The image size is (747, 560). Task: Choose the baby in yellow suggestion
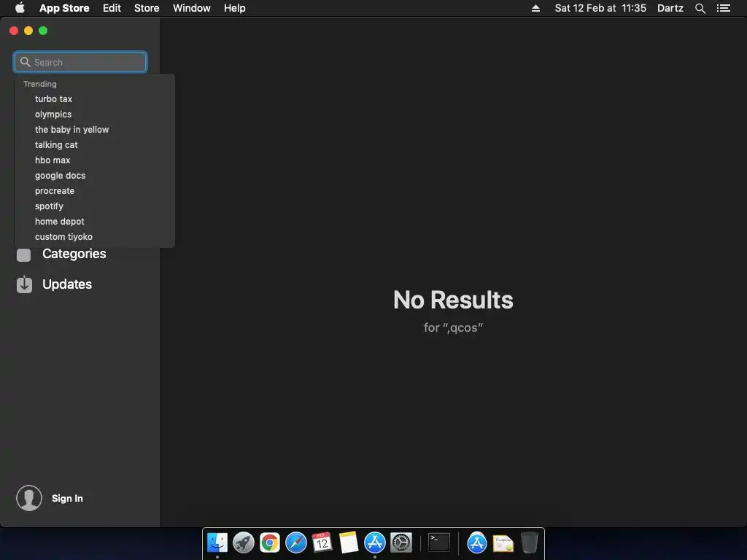[x=71, y=130]
